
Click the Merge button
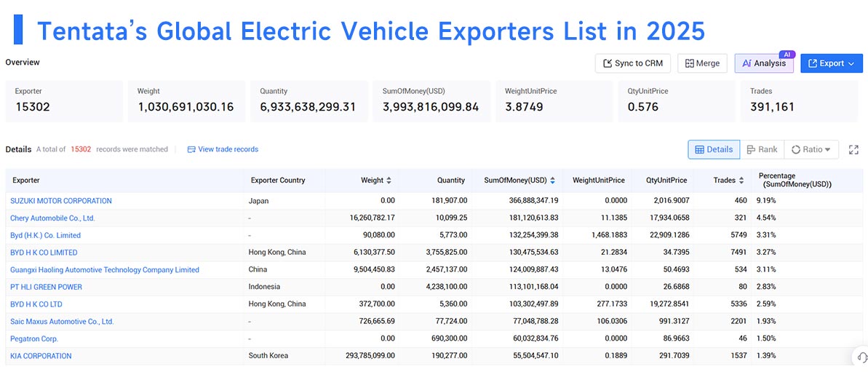pyautogui.click(x=702, y=63)
